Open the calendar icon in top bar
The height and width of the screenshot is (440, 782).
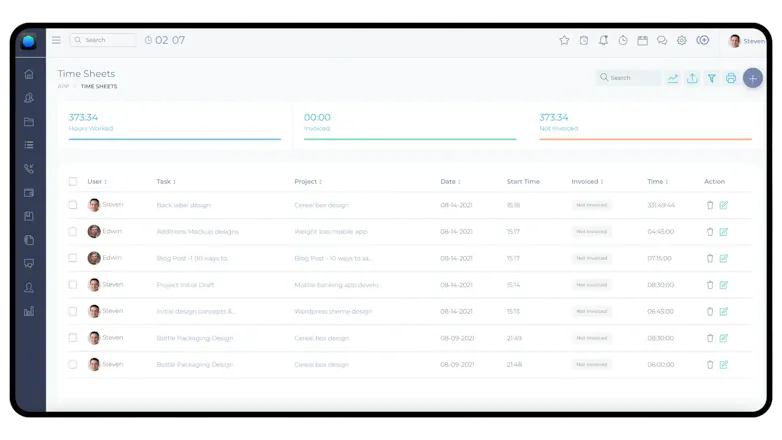[x=642, y=40]
